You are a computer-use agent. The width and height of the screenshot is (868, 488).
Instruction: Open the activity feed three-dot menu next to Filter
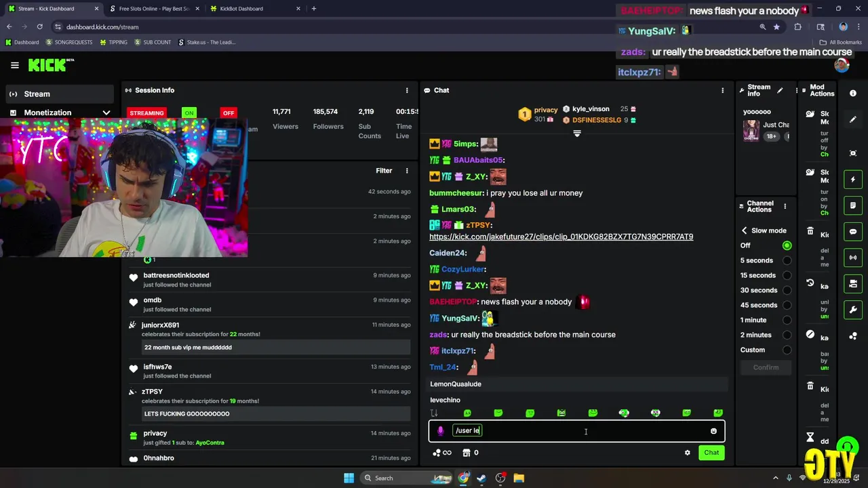(x=407, y=171)
